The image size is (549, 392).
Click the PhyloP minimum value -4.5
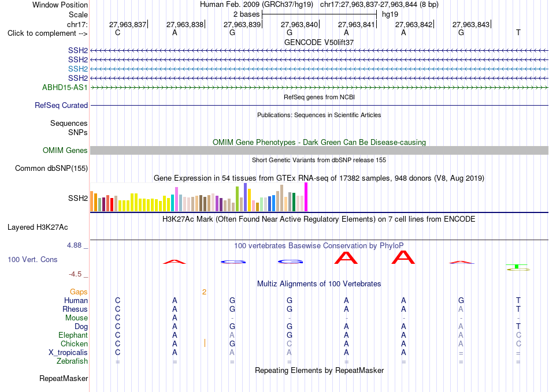[x=75, y=274]
